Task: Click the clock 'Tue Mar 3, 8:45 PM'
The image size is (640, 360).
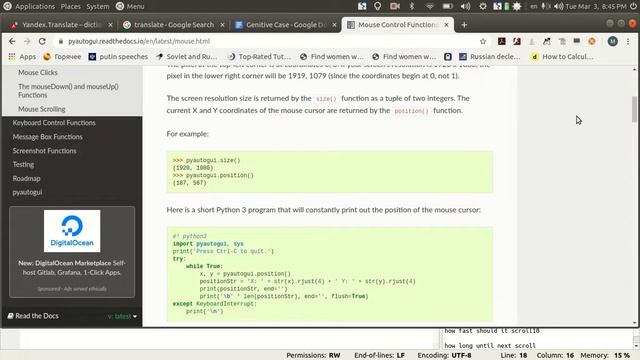Action: point(596,6)
